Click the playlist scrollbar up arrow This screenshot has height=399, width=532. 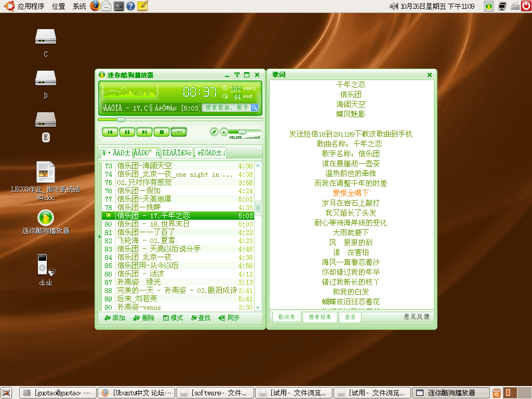tap(258, 165)
